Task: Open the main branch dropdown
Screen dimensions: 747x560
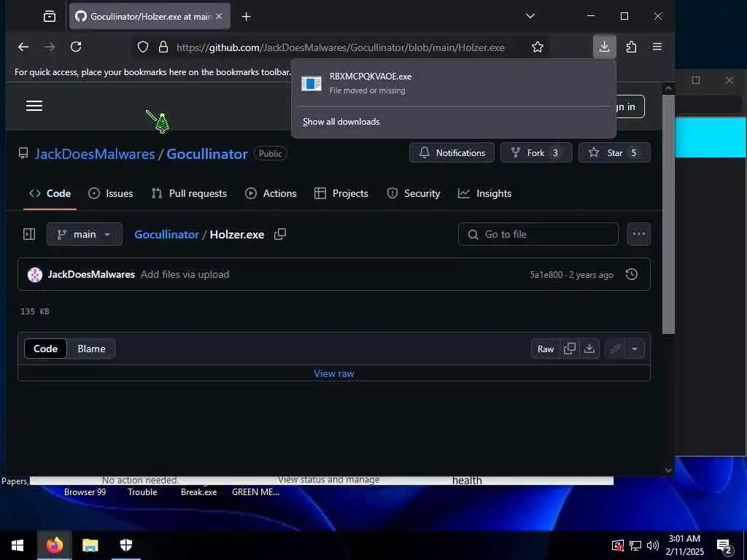Action: pos(85,234)
